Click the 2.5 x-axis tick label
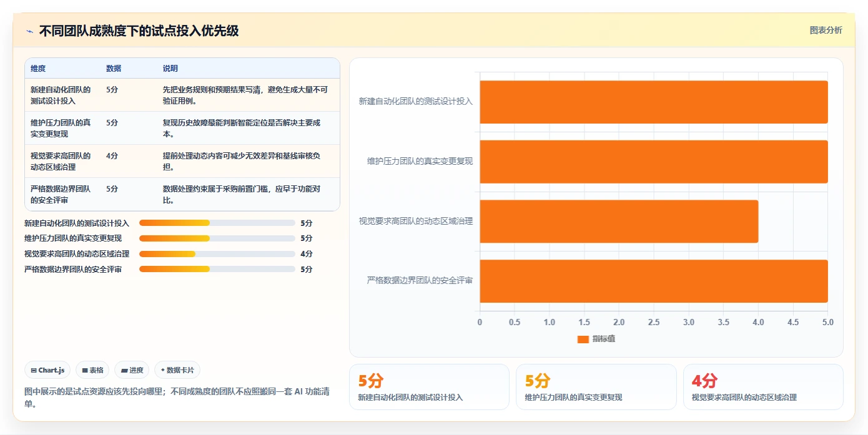The image size is (868, 435). (654, 322)
